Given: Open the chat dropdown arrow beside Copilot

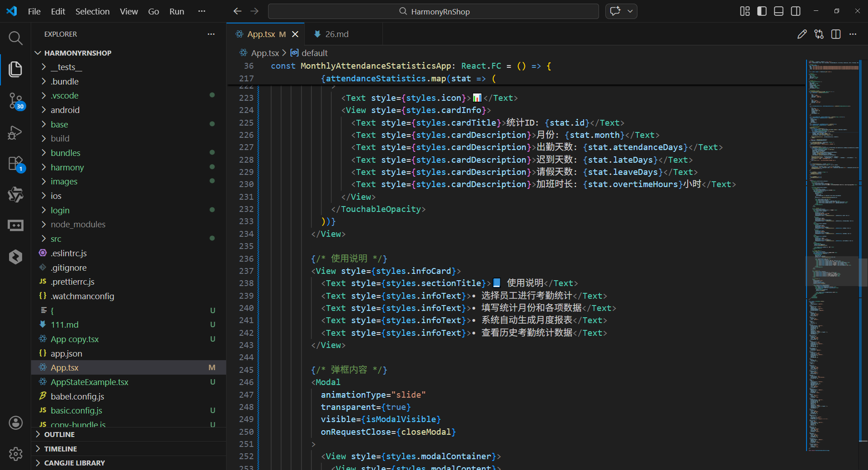Looking at the screenshot, I should point(630,11).
